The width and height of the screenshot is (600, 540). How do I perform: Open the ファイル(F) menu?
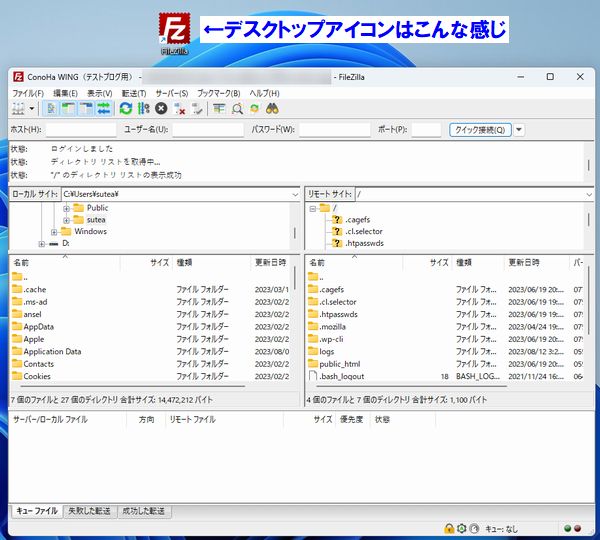28,93
